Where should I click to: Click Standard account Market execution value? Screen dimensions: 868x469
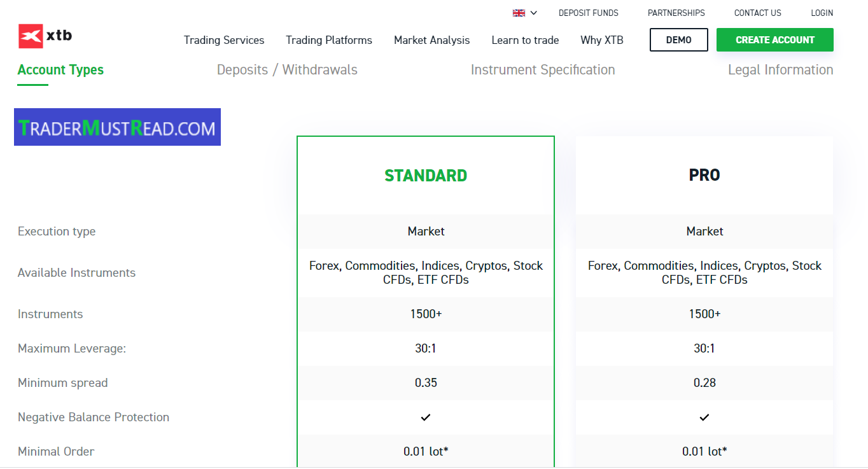tap(426, 232)
